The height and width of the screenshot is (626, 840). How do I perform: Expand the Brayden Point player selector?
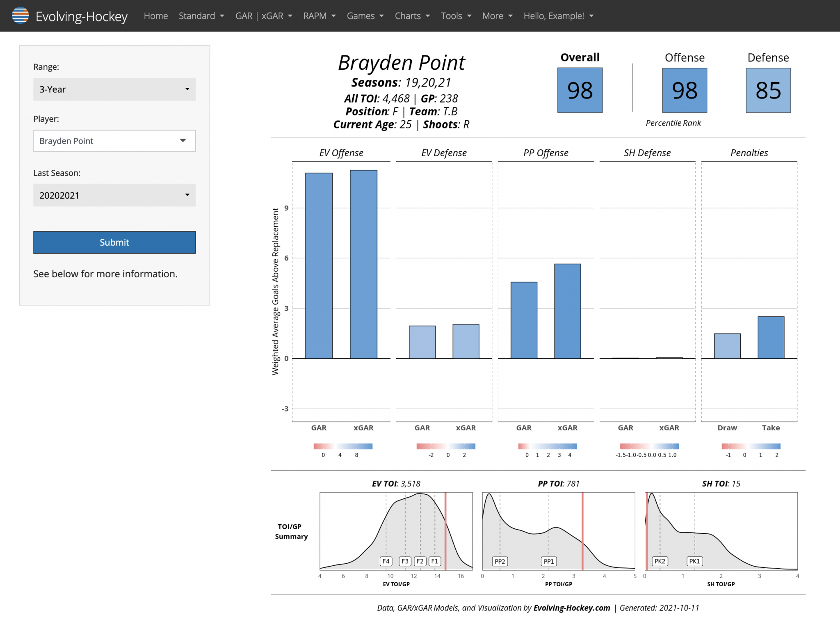point(114,141)
